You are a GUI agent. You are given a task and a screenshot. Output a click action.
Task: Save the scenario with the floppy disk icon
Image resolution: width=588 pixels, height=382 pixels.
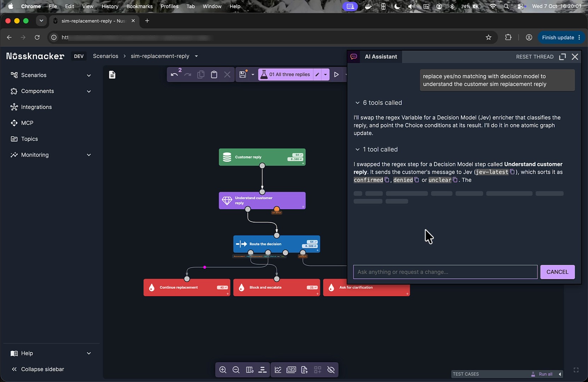(x=243, y=75)
